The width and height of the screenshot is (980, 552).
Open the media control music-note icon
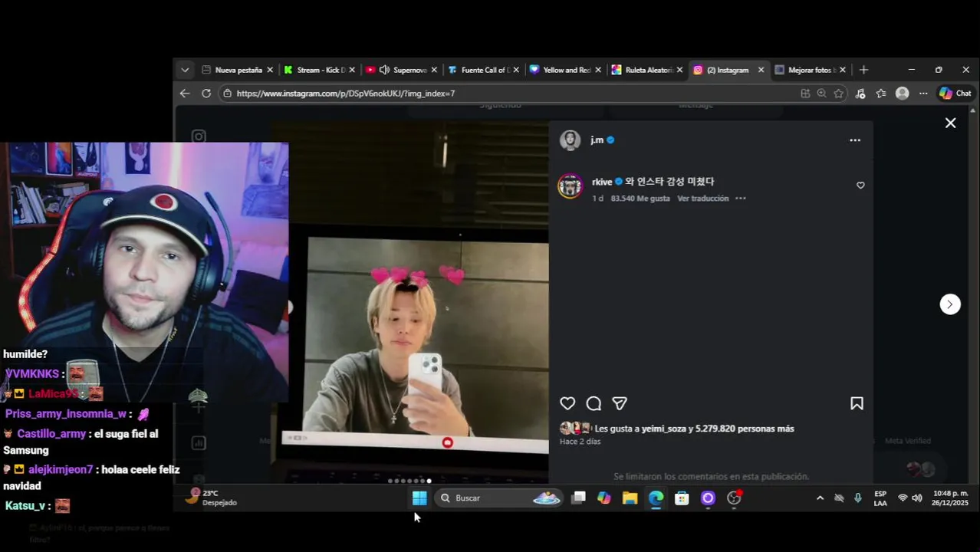point(860,93)
